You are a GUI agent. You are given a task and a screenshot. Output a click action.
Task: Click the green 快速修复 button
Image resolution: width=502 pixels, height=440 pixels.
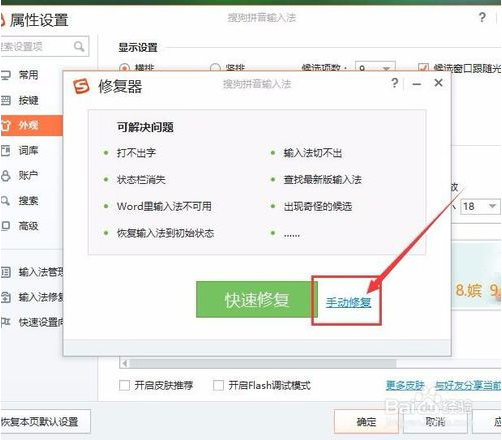(257, 299)
